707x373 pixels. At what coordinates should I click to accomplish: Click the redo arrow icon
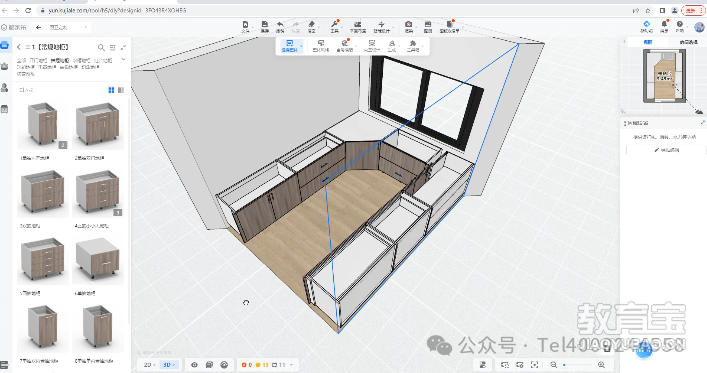tap(296, 24)
